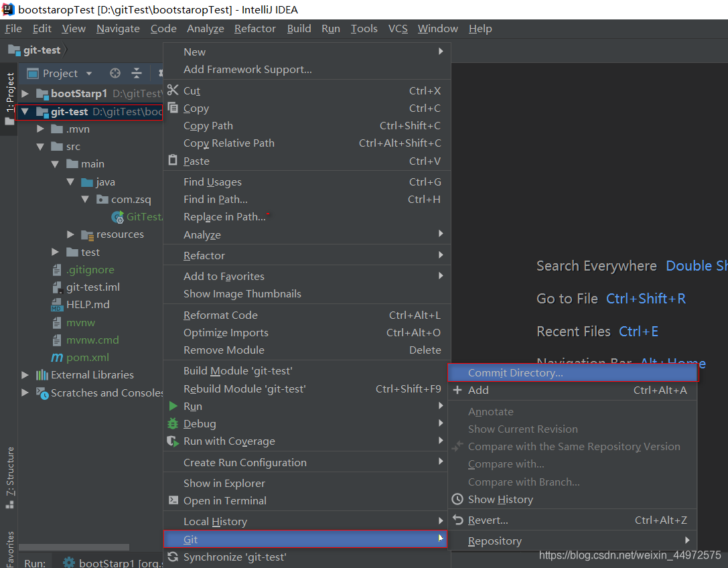Click the Cut scissors icon
The width and height of the screenshot is (728, 568).
(x=173, y=90)
